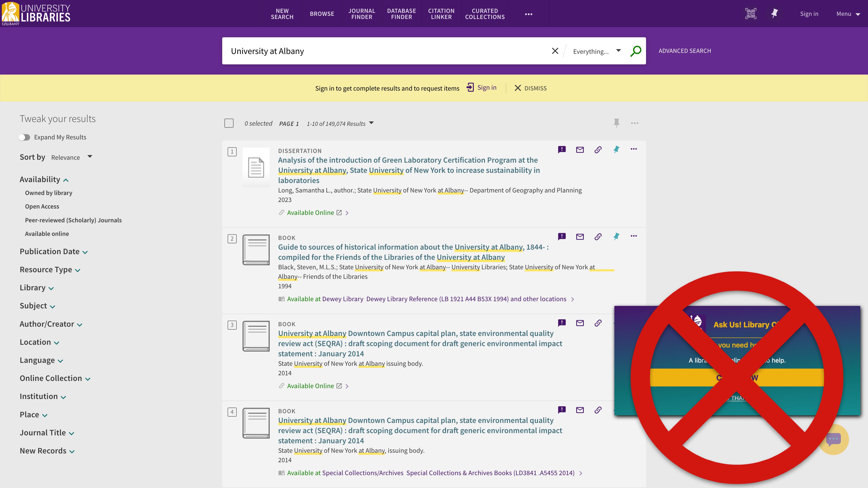The height and width of the screenshot is (488, 868).
Task: Open the Everything search scope dropdown
Action: 597,51
